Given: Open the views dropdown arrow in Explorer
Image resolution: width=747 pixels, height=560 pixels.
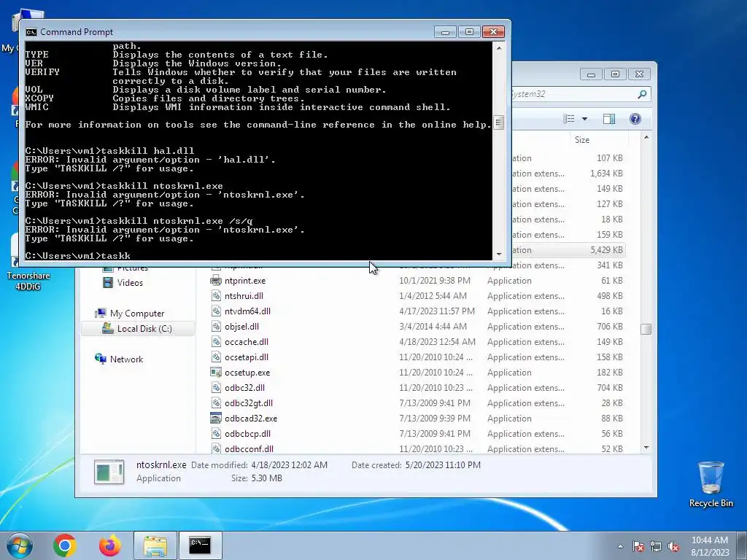Looking at the screenshot, I should (x=584, y=119).
